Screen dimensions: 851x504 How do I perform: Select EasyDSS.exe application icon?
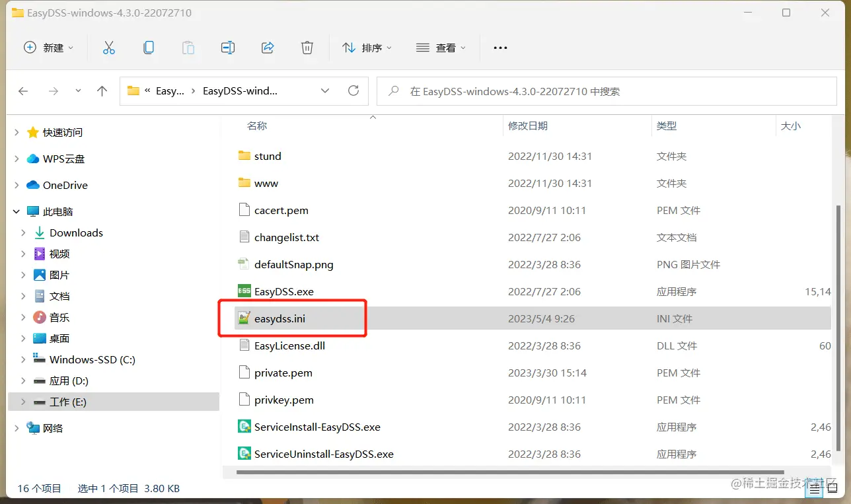244,291
